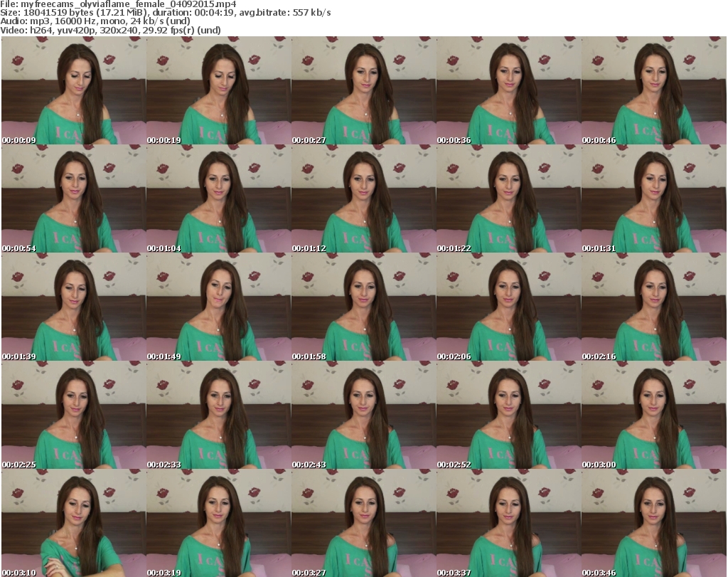Select the thumbnail stamped 00:03:46
Viewport: 728px width, 577px height.
[654, 523]
